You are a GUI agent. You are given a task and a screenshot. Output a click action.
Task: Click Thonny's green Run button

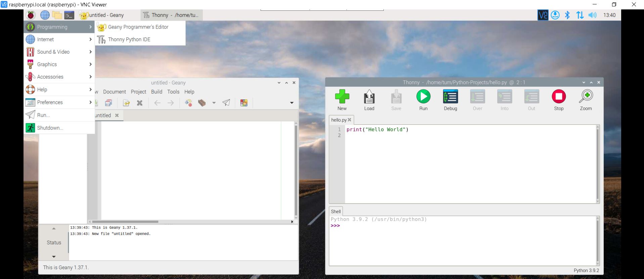point(423,97)
